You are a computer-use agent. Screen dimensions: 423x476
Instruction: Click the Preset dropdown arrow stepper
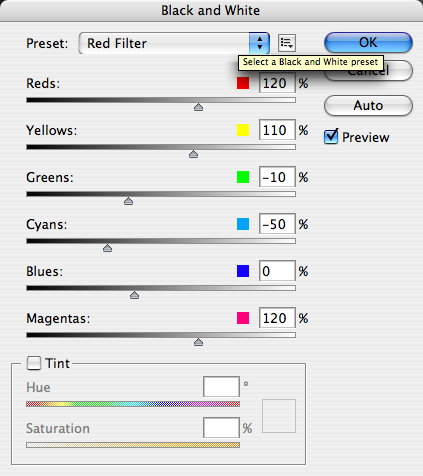(x=259, y=43)
